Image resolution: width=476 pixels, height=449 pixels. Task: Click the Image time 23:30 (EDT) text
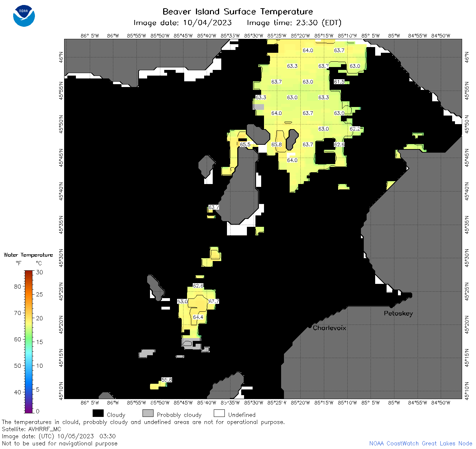point(294,23)
